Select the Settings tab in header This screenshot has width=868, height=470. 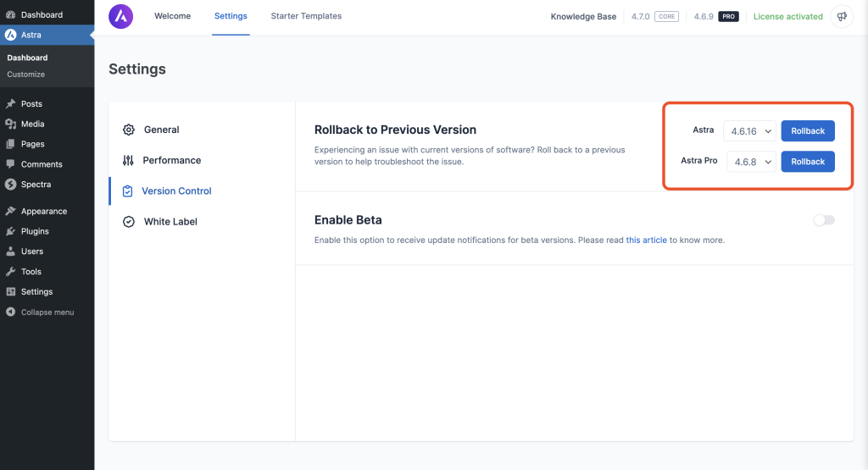(x=231, y=16)
